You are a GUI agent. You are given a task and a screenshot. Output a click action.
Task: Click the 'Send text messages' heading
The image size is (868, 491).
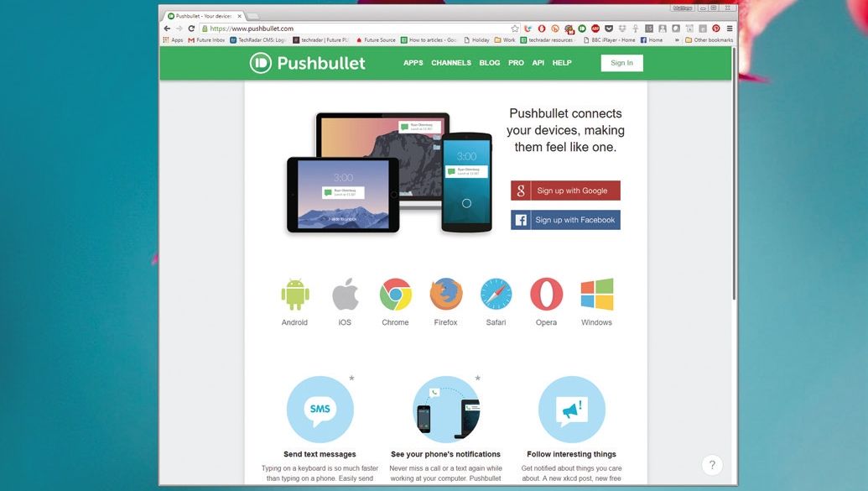coord(320,454)
